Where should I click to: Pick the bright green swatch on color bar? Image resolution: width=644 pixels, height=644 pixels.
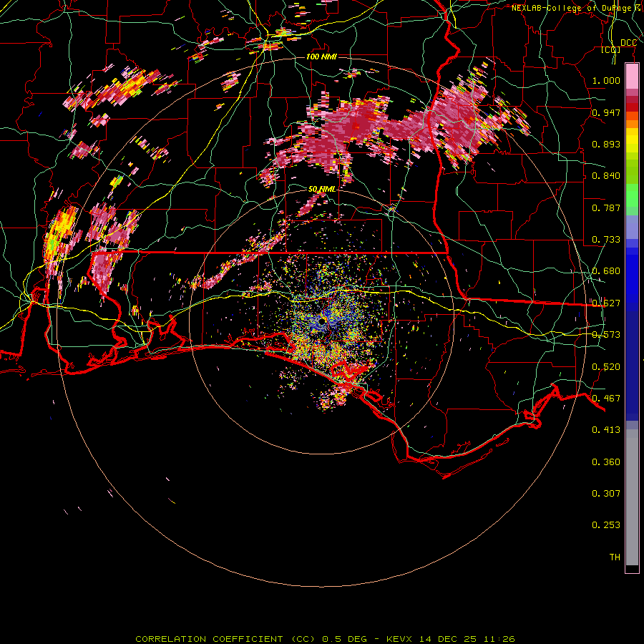pos(632,195)
